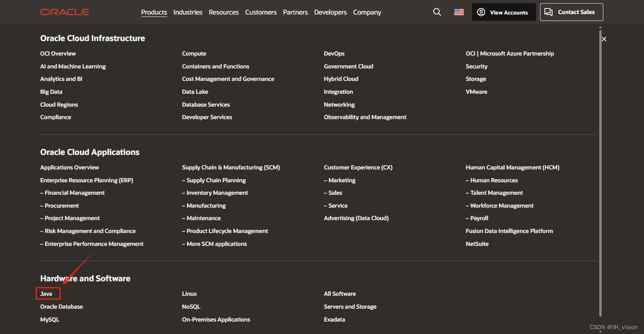Open Advertising (Data Cloud) link

[356, 218]
